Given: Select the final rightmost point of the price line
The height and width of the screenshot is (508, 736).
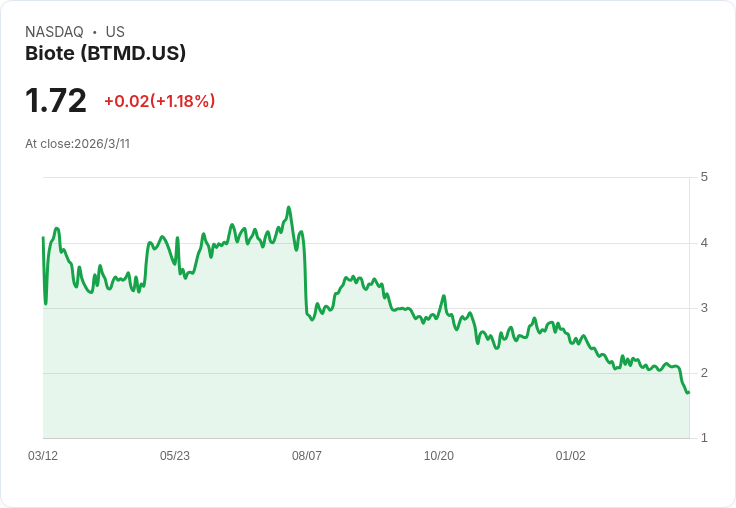Looking at the screenshot, I should tap(688, 392).
